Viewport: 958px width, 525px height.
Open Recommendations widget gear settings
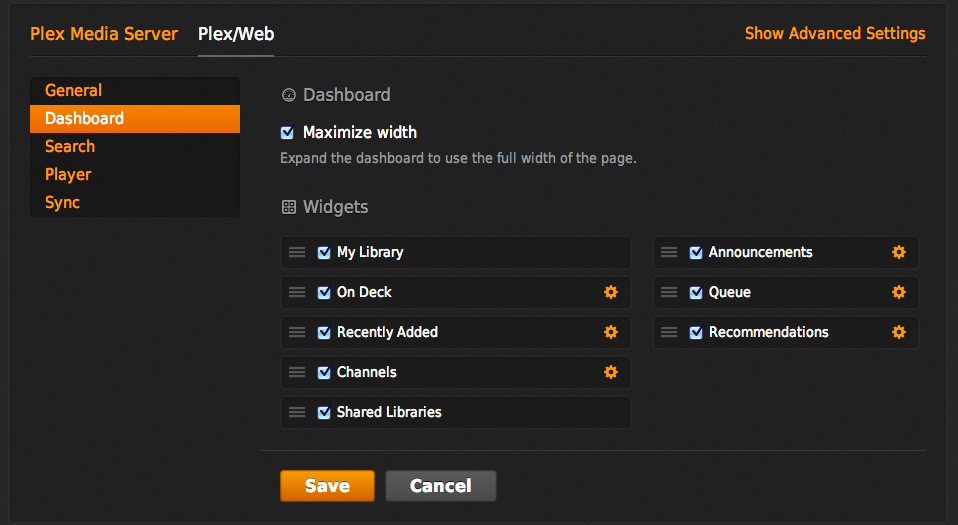tap(899, 332)
